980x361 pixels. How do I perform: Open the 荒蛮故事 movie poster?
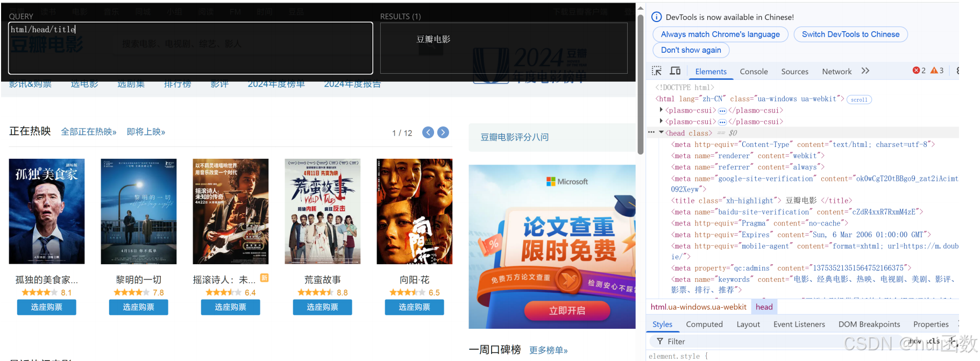[323, 211]
